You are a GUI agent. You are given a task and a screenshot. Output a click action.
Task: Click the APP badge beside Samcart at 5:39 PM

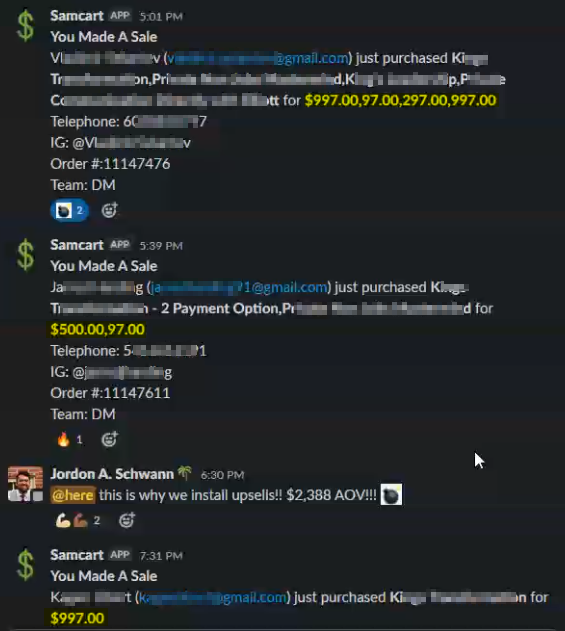coord(120,245)
